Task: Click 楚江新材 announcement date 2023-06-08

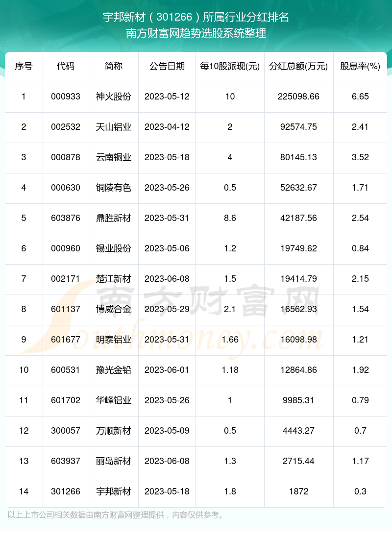Action: (x=167, y=279)
